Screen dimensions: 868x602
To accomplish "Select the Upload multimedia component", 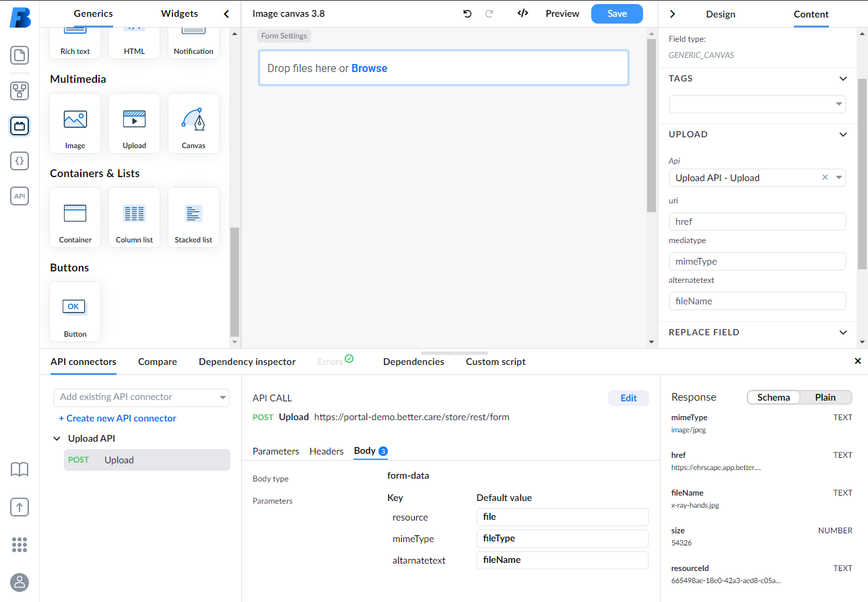I will tap(134, 123).
